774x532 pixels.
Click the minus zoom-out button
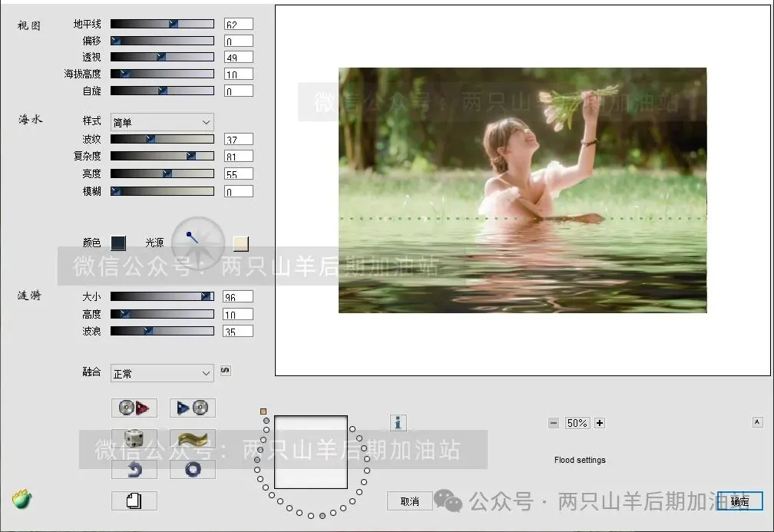pyautogui.click(x=554, y=423)
